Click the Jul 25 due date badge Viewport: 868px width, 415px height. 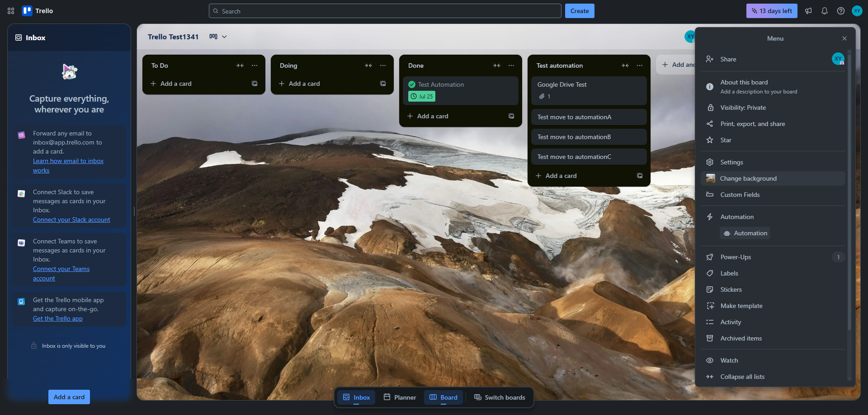pos(422,96)
